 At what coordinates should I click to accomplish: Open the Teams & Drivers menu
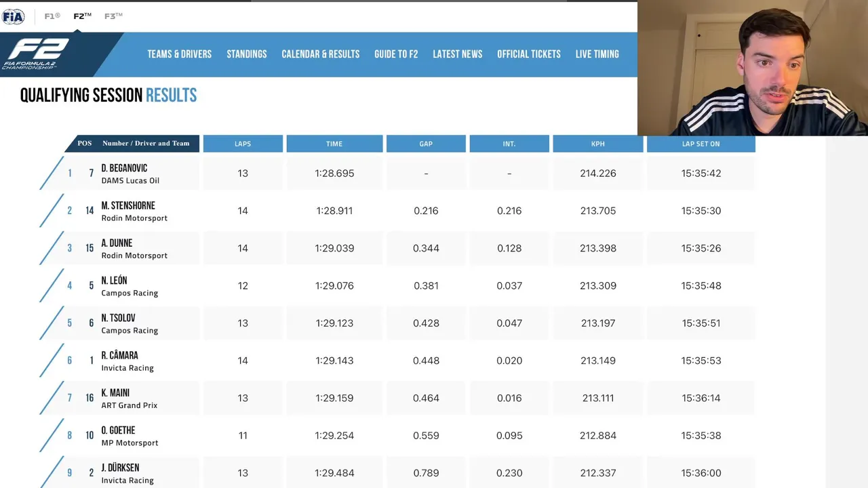tap(180, 54)
